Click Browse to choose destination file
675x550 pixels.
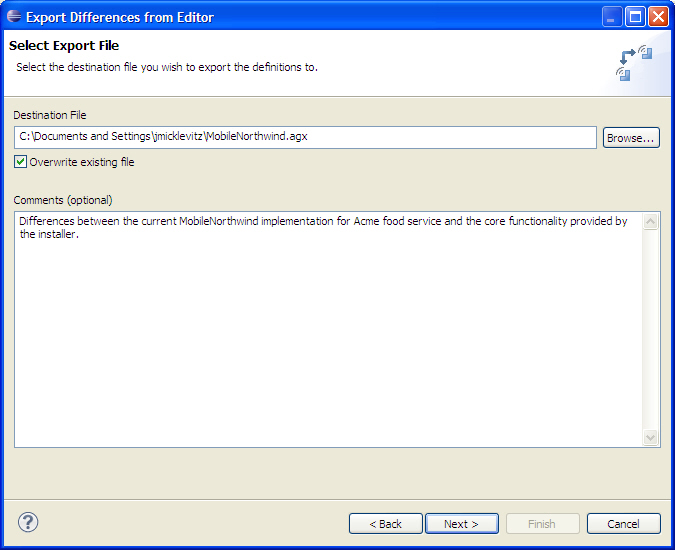click(631, 138)
